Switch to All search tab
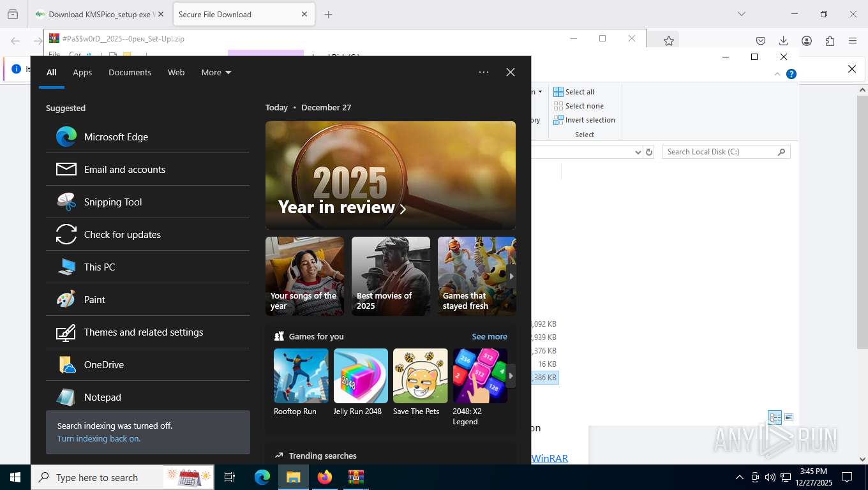This screenshot has width=868, height=490. tap(51, 72)
